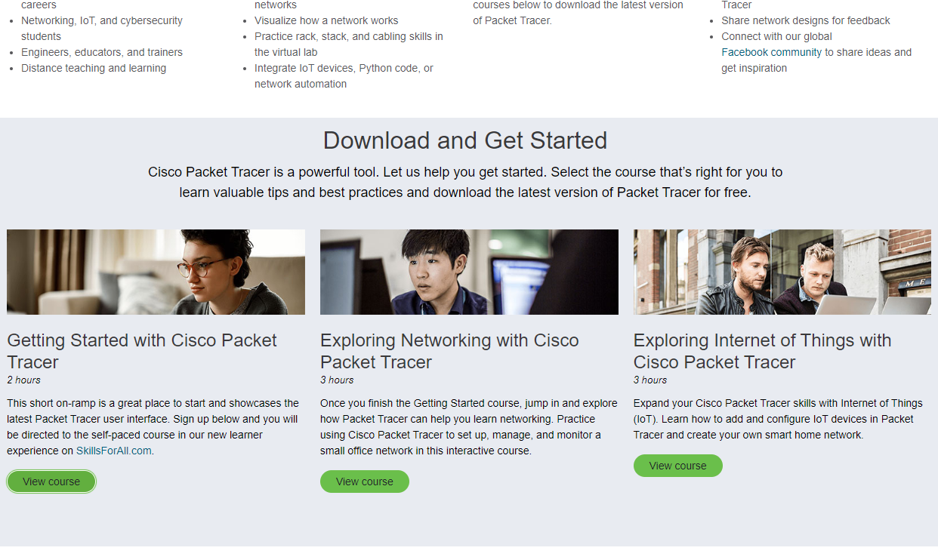Select '2 hours' duration text
Image resolution: width=938 pixels, height=560 pixels.
pyautogui.click(x=24, y=380)
